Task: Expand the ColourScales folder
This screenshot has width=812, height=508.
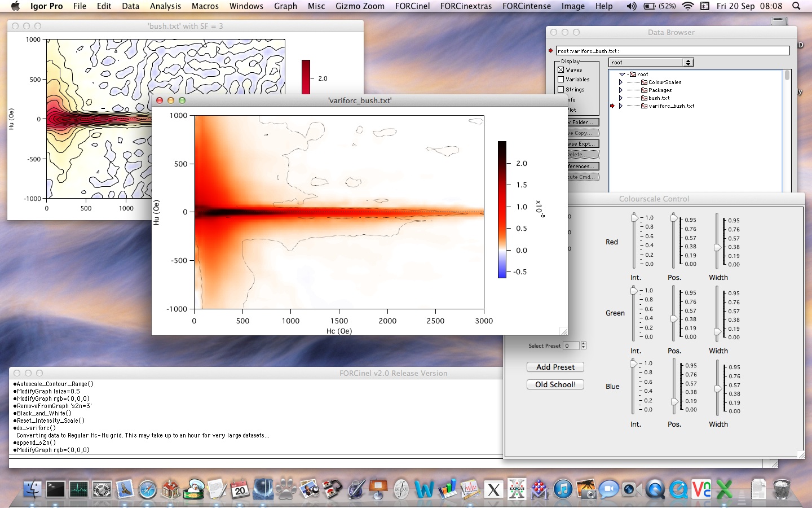Action: click(621, 82)
